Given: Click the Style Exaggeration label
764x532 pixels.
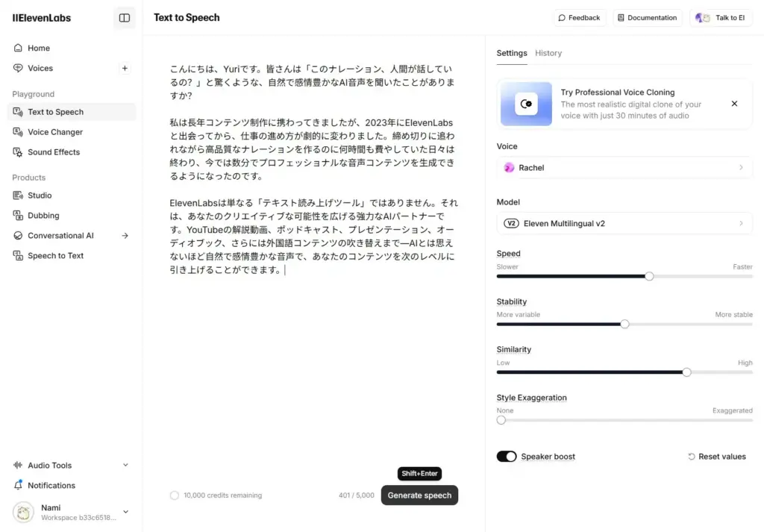Looking at the screenshot, I should coord(531,398).
